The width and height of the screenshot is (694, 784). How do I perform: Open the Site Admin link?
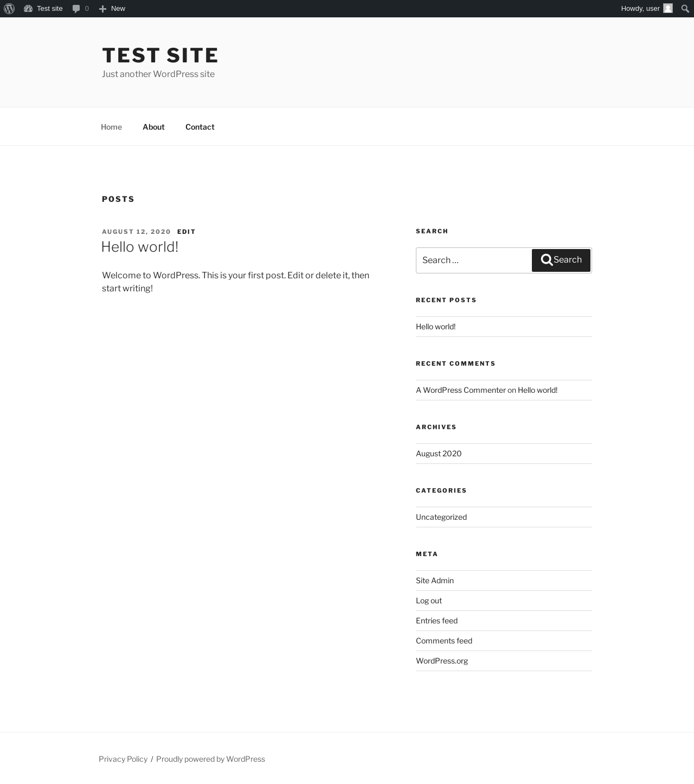coord(434,581)
